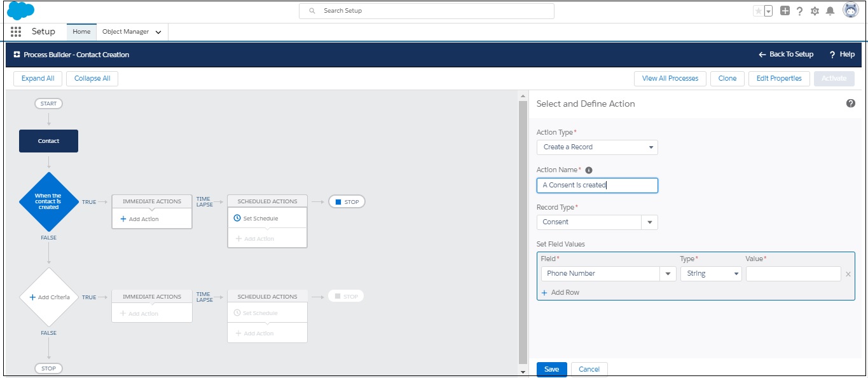
Task: Open the Process Builder Help link
Action: [x=842, y=55]
